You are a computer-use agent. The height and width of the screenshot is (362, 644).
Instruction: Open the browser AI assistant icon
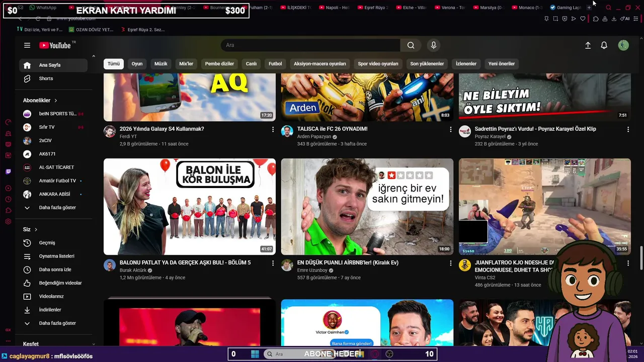625,19
